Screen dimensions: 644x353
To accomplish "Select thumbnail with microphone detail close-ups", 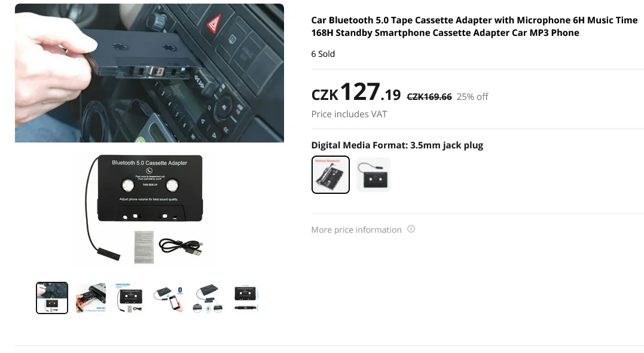I will (207, 298).
